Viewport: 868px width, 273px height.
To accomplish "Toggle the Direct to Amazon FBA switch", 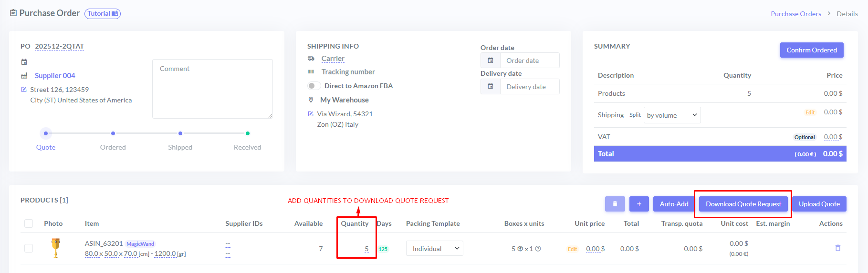I will point(314,86).
